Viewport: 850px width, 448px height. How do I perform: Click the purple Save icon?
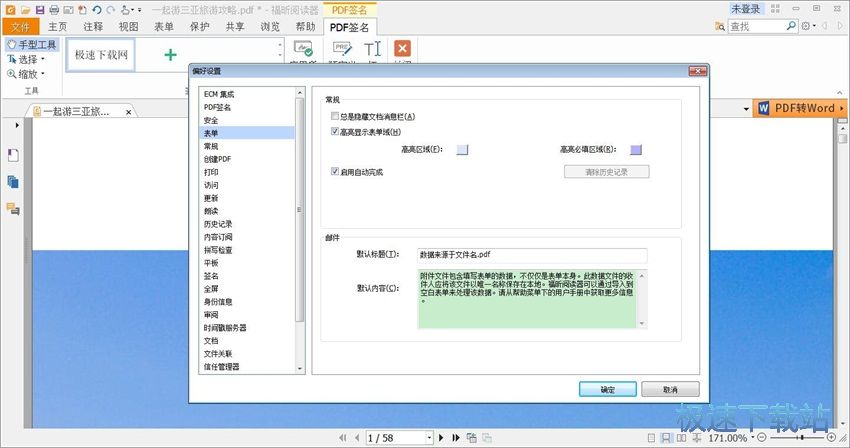pyautogui.click(x=40, y=10)
